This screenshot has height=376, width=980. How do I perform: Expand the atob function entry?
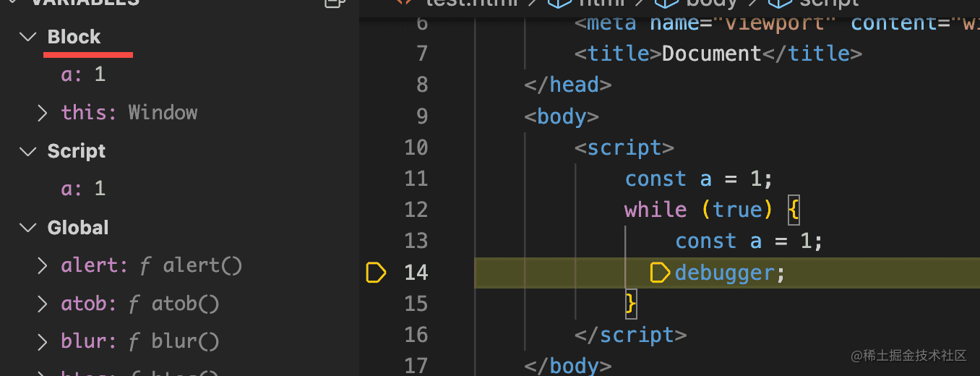43,304
